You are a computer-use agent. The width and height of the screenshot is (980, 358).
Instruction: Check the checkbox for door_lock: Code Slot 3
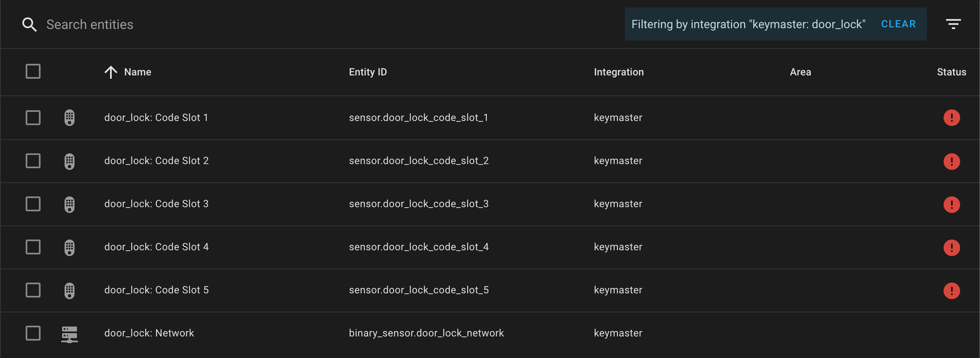click(33, 204)
